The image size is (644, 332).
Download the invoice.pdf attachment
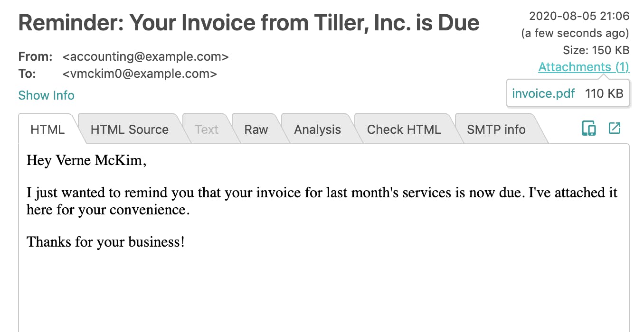[543, 93]
